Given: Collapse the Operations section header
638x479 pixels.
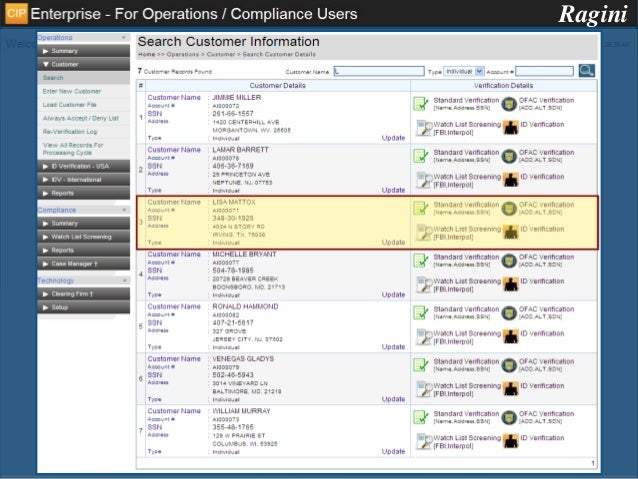Looking at the screenshot, I should (x=83, y=37).
